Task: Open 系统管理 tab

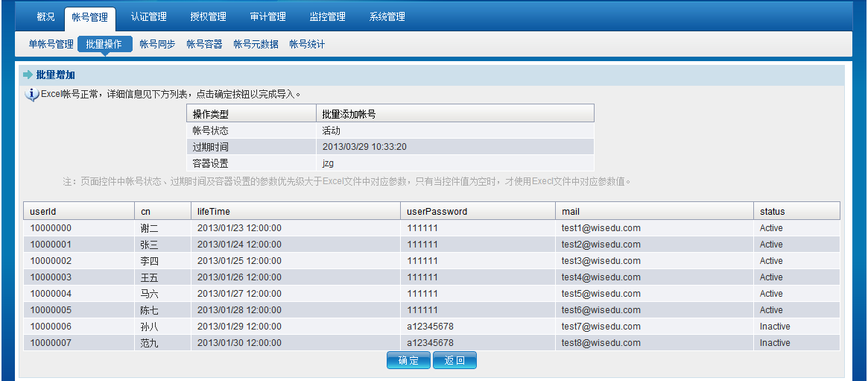Action: pyautogui.click(x=387, y=17)
